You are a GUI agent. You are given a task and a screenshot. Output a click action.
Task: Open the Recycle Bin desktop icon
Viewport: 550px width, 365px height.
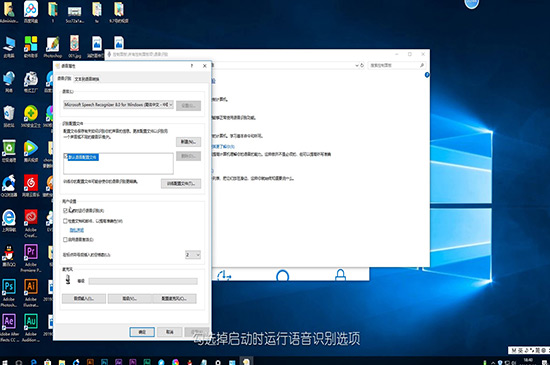coord(9,116)
